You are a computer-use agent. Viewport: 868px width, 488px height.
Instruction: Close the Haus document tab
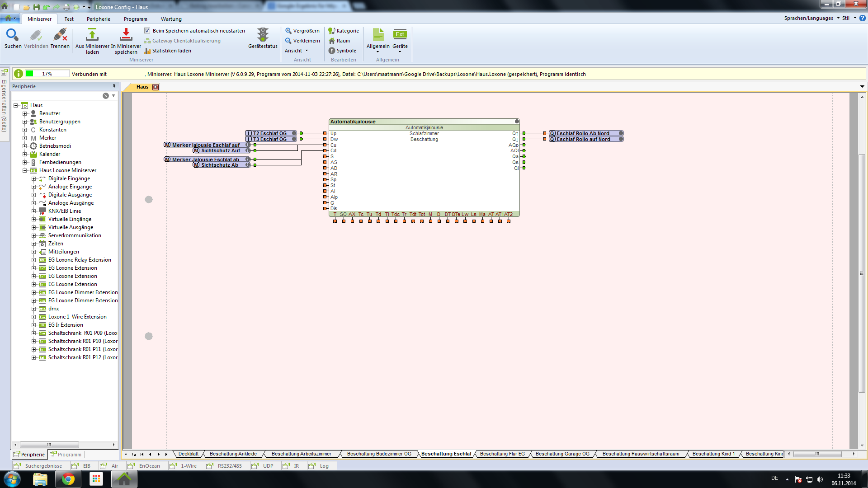[156, 87]
